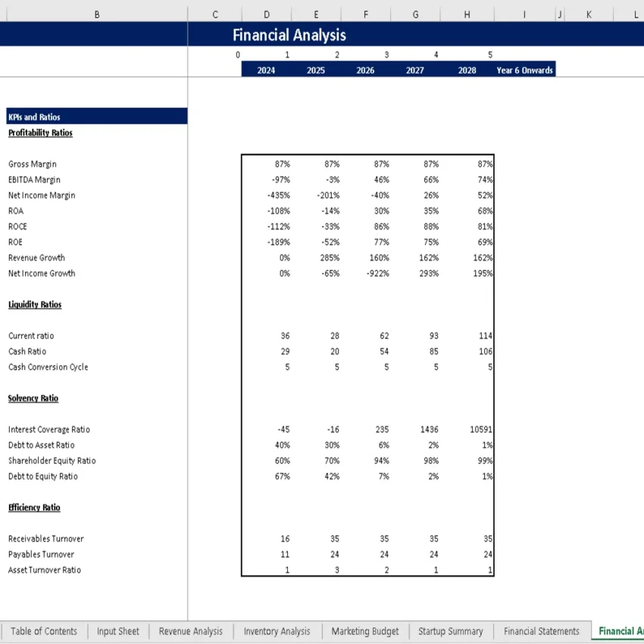The image size is (644, 644).
Task: Select the column H header
Action: 467,14
